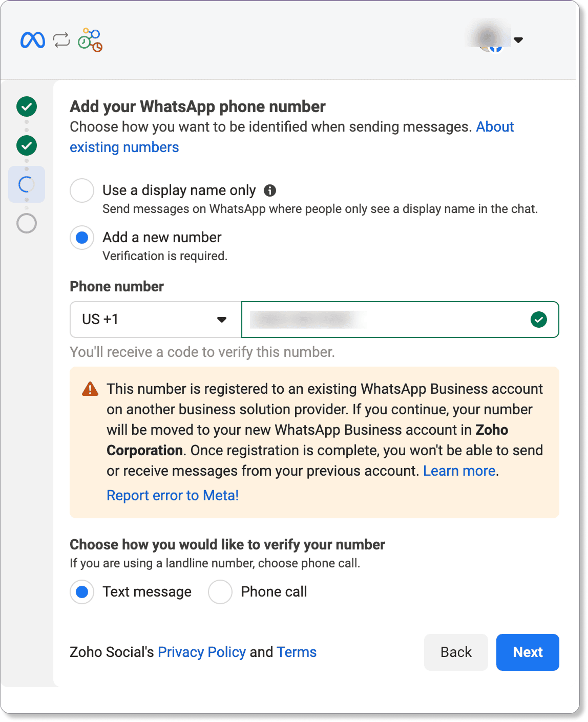Click Report error to Meta! link
Screen dimensions: 588x722
coord(173,496)
